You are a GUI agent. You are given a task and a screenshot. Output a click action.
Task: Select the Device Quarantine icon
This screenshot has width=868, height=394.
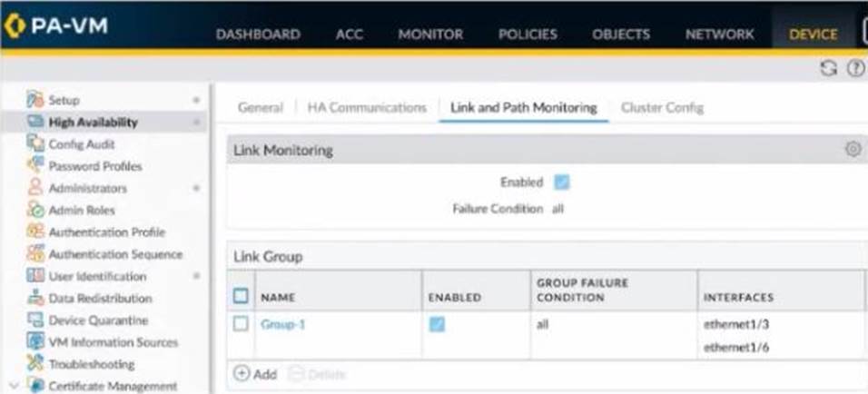tap(35, 320)
